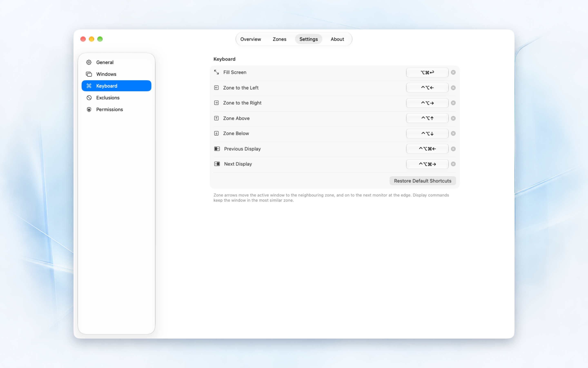Click the Zone Below arrow icon
This screenshot has height=368, width=588.
tap(216, 133)
